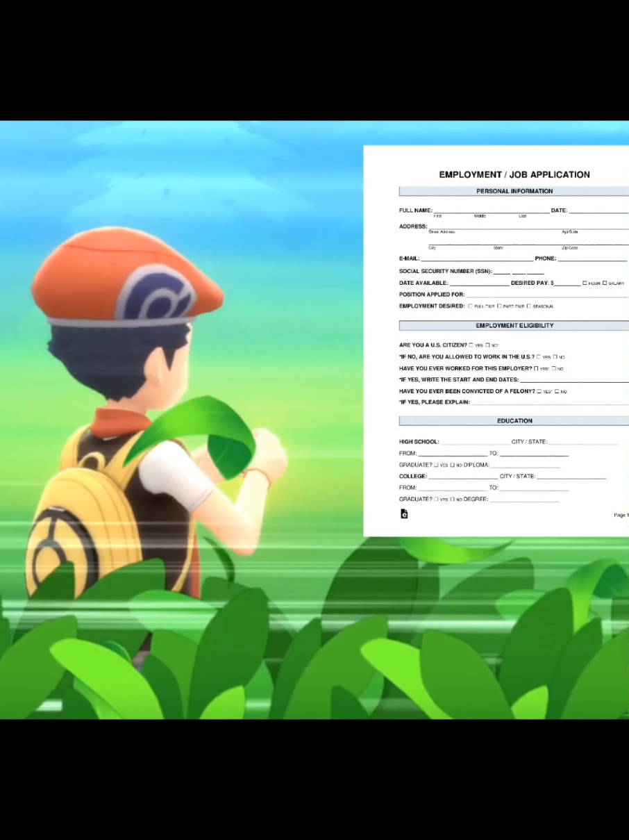The height and width of the screenshot is (840, 629).
Task: Click the Employment Eligibility section header
Action: coord(514,325)
